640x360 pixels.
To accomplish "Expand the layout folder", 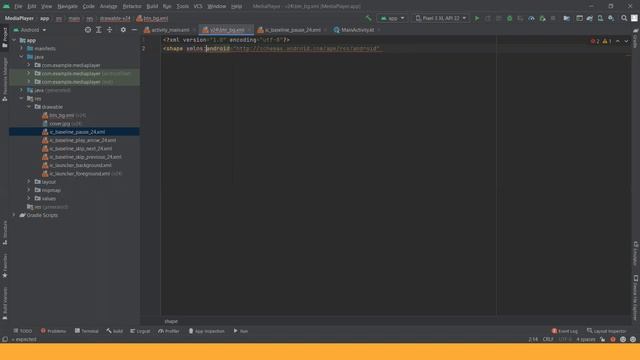I will click(x=29, y=182).
